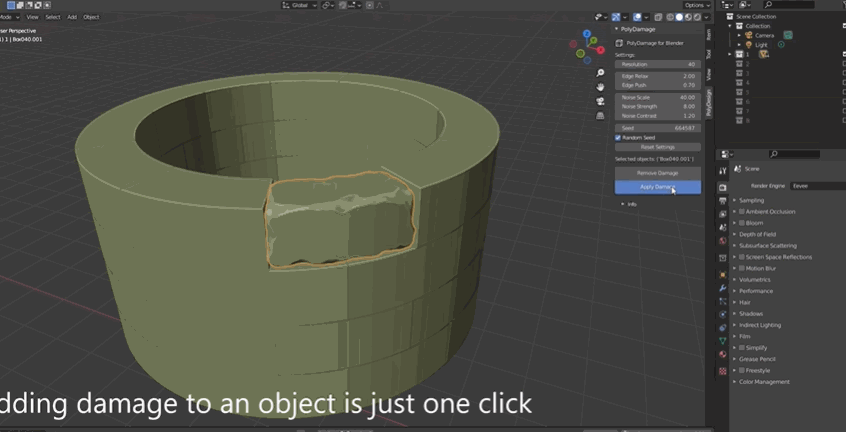Open the View menu
This screenshot has height=432, width=846.
[32, 17]
